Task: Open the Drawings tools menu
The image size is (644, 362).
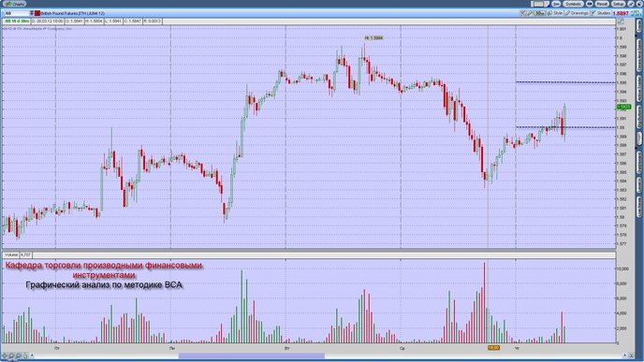Action: [x=577, y=13]
